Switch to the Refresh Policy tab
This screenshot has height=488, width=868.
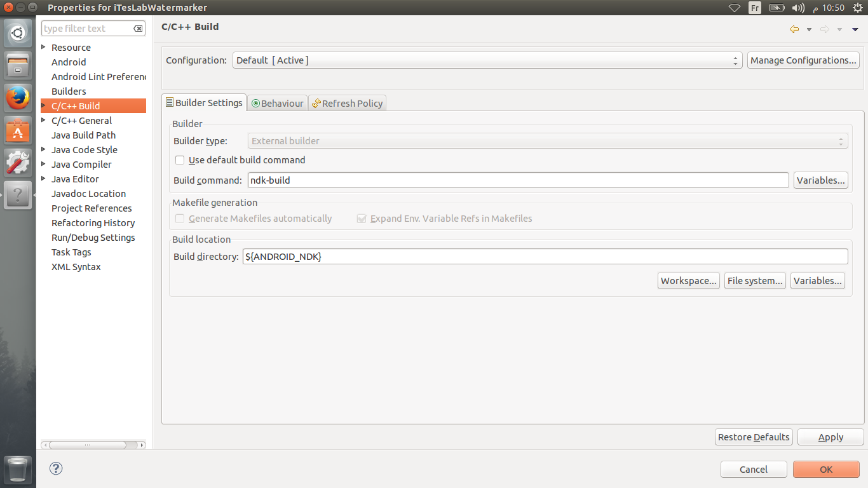(x=348, y=103)
